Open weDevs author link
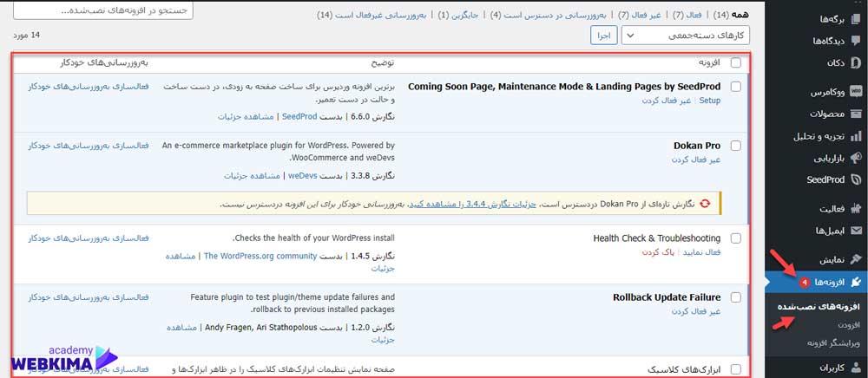Image resolution: width=868 pixels, height=378 pixels. [x=303, y=176]
